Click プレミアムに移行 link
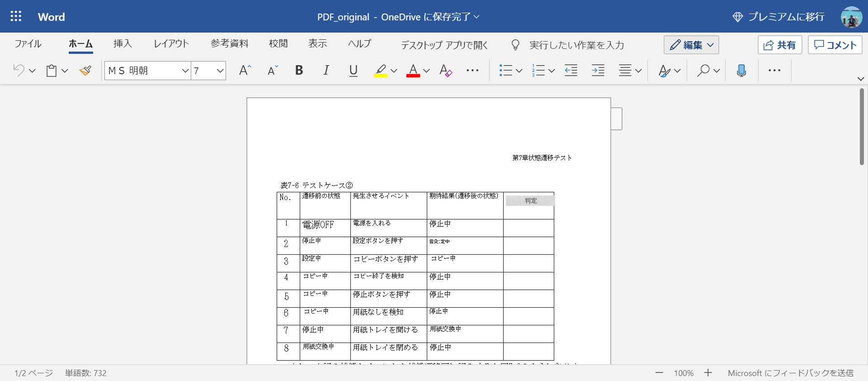This screenshot has height=381, width=868. (778, 17)
